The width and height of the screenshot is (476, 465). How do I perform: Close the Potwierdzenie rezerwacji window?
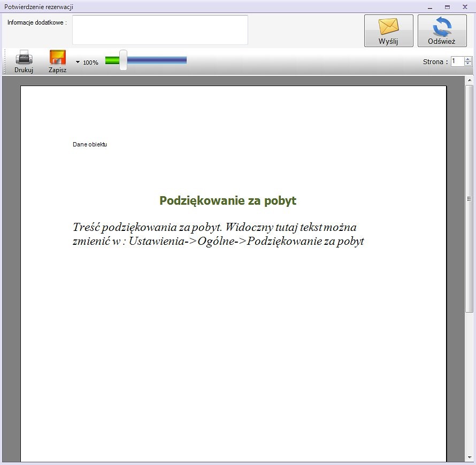pos(465,7)
